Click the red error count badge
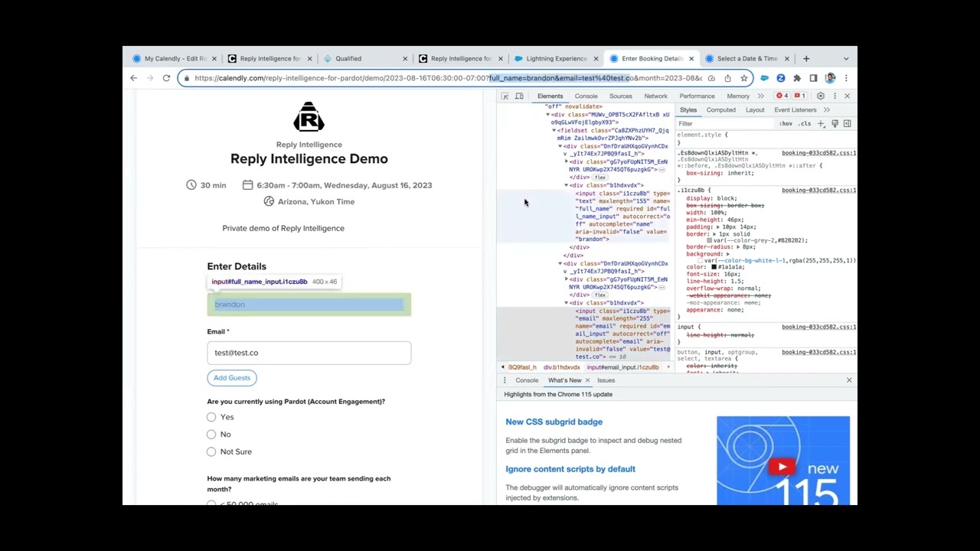Viewport: 980px width, 551px height. [x=782, y=96]
